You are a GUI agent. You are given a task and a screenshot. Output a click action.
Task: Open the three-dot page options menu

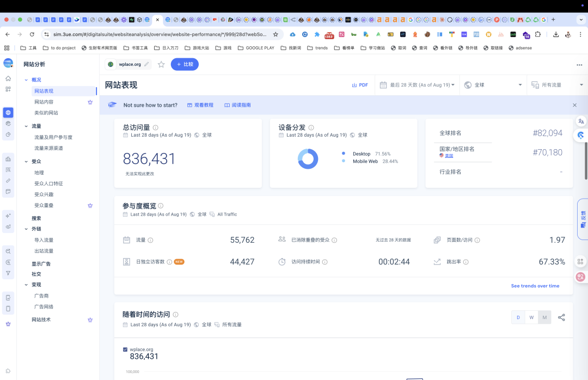(x=579, y=65)
